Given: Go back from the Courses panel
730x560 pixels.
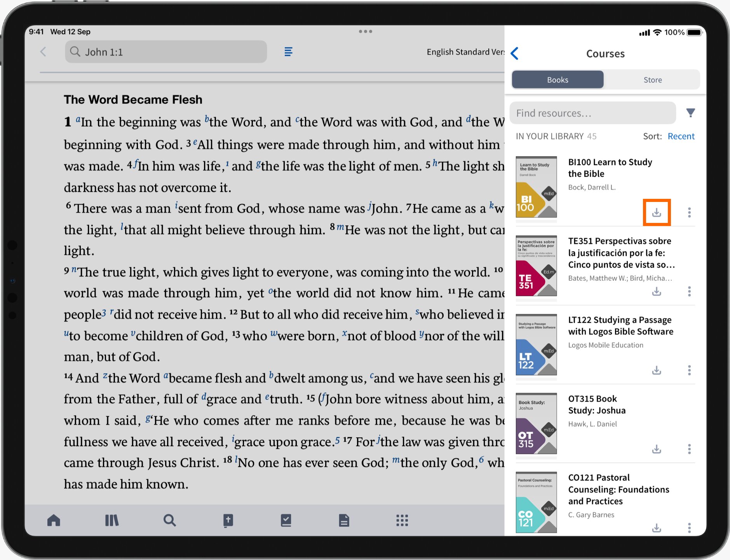Looking at the screenshot, I should pyautogui.click(x=515, y=54).
